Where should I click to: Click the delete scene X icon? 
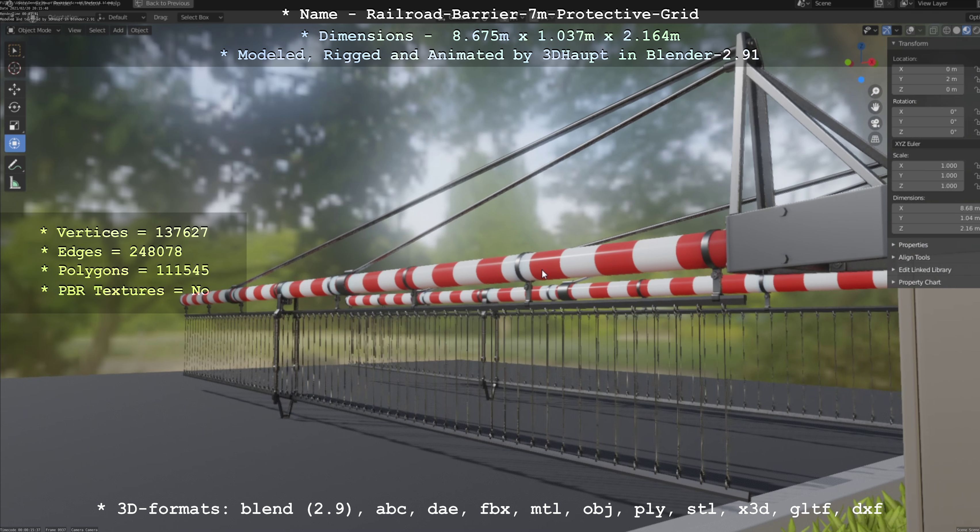889,3
